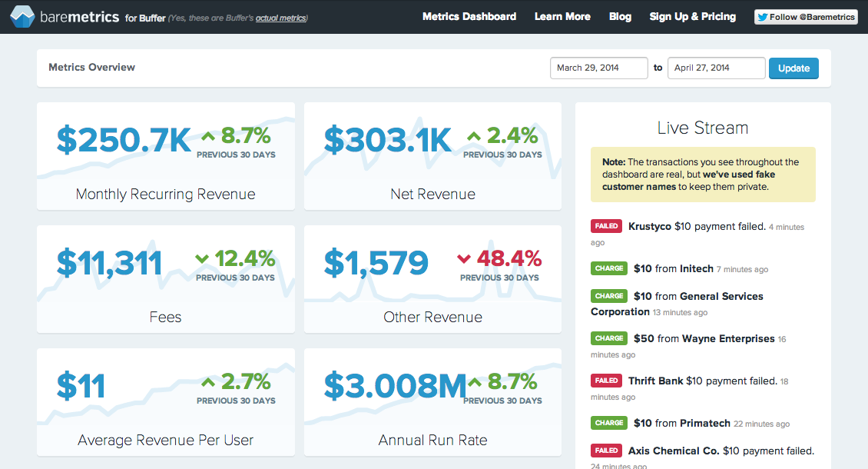Click the red down arrow beside 48.4%
868x469 pixels.
(x=464, y=258)
